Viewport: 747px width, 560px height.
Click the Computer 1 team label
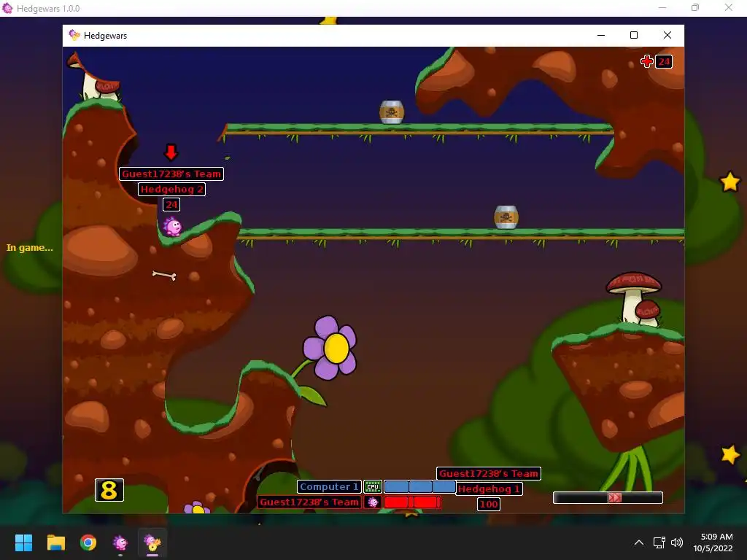329,486
